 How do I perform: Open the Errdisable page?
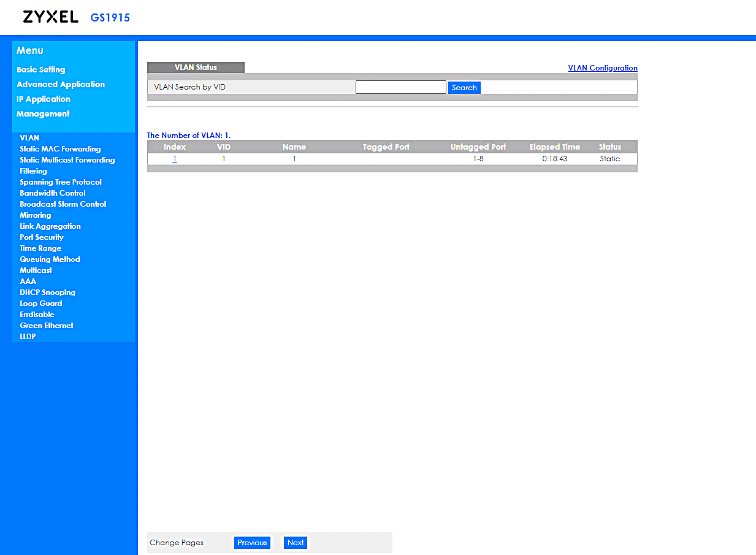[x=37, y=315]
